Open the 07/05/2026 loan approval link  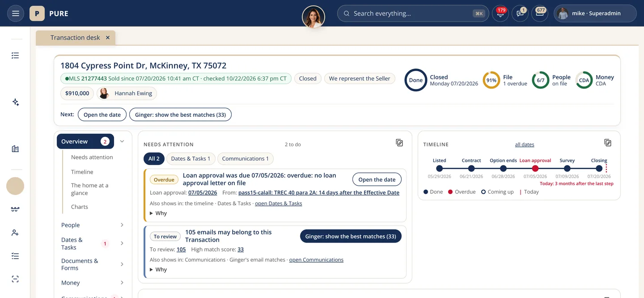203,193
